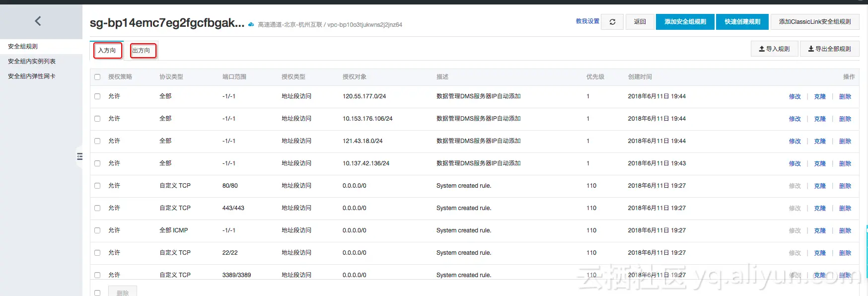Click the cloud icon beside the security group name
The width and height of the screenshot is (868, 296).
(x=251, y=24)
